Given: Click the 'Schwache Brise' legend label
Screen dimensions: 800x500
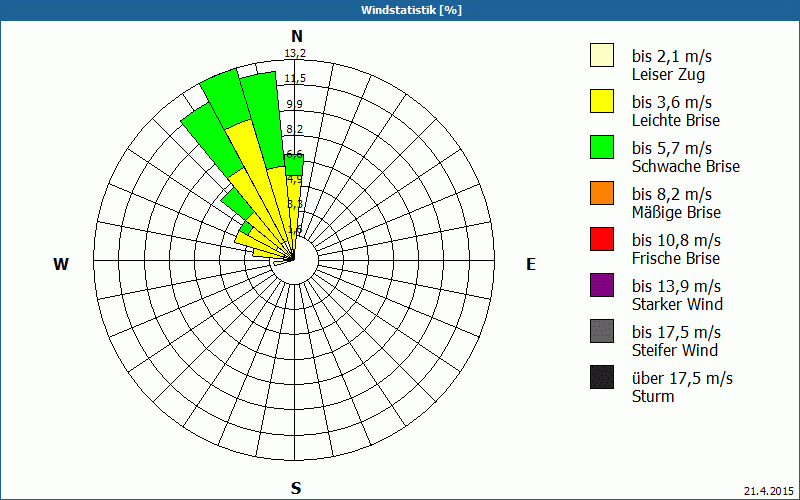Looking at the screenshot, I should (x=686, y=166).
